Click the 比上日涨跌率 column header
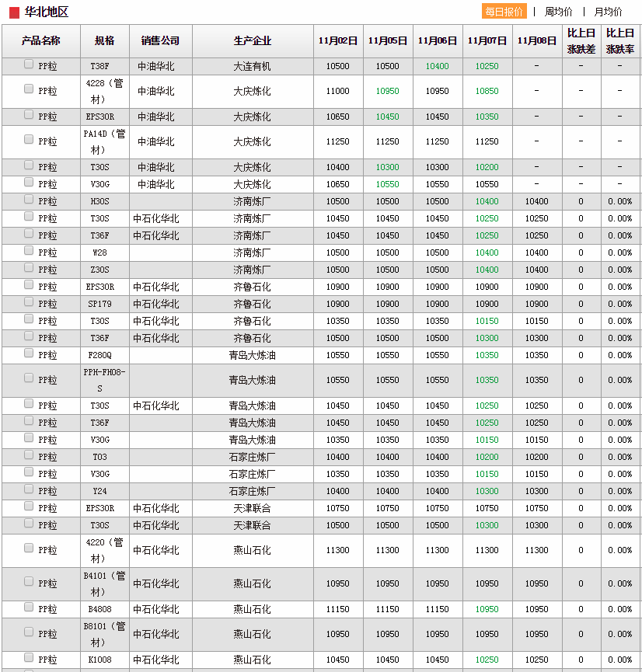The height and width of the screenshot is (672, 642). (620, 40)
